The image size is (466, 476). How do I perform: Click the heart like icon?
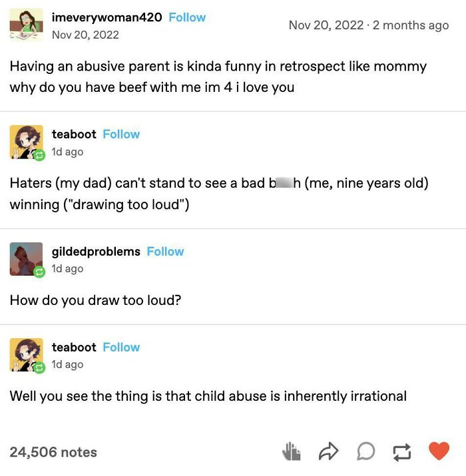(x=439, y=451)
